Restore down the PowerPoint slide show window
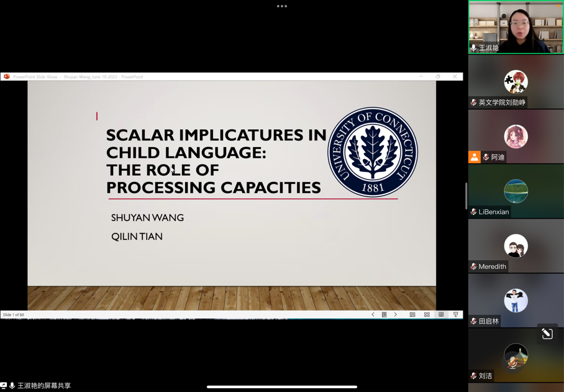The image size is (564, 392). tap(438, 77)
